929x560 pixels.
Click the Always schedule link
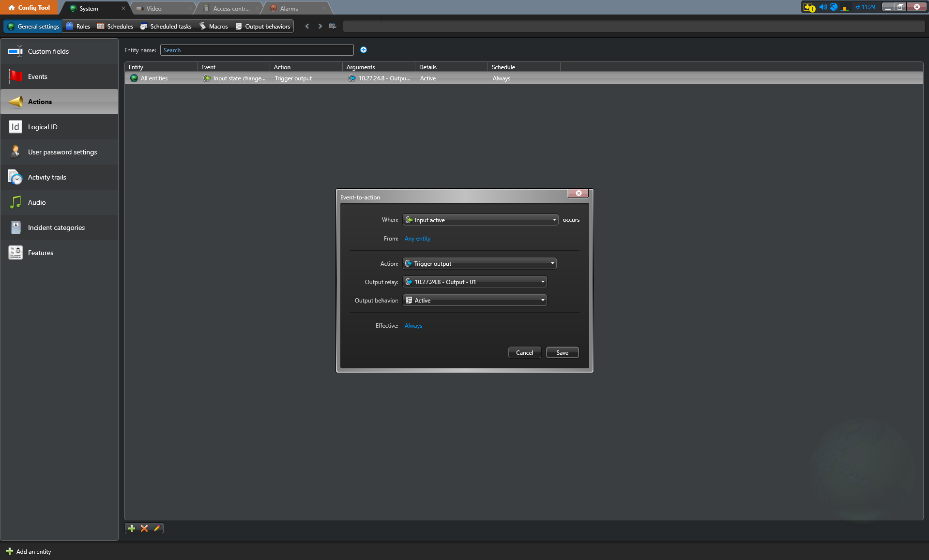click(x=413, y=326)
